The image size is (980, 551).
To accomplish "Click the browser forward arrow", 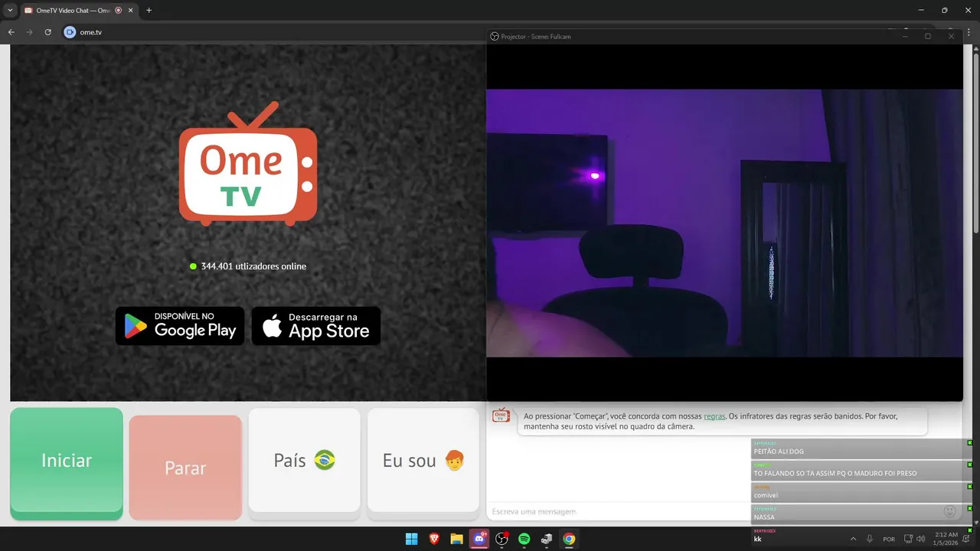I will 29,32.
